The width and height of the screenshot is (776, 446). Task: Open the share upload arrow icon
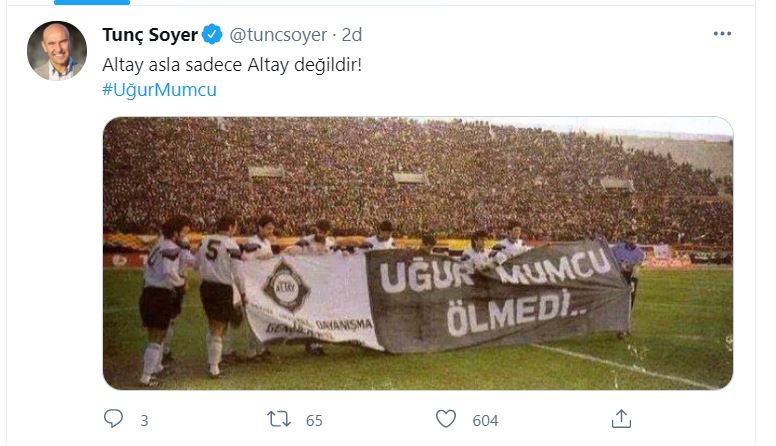pyautogui.click(x=621, y=419)
